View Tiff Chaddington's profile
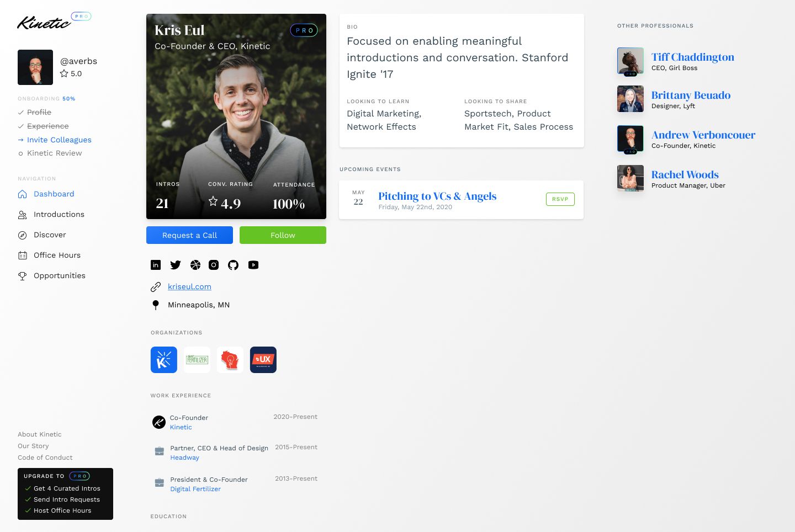The image size is (795, 532). pos(692,57)
